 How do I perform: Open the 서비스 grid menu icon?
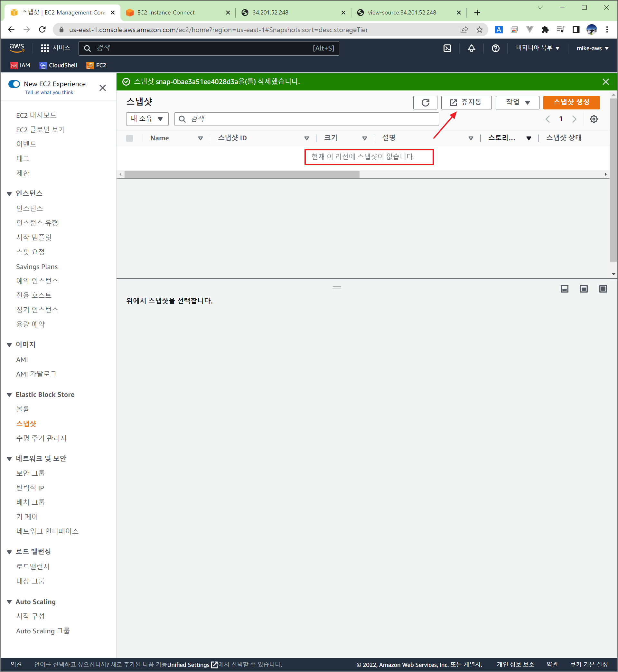pos(45,48)
